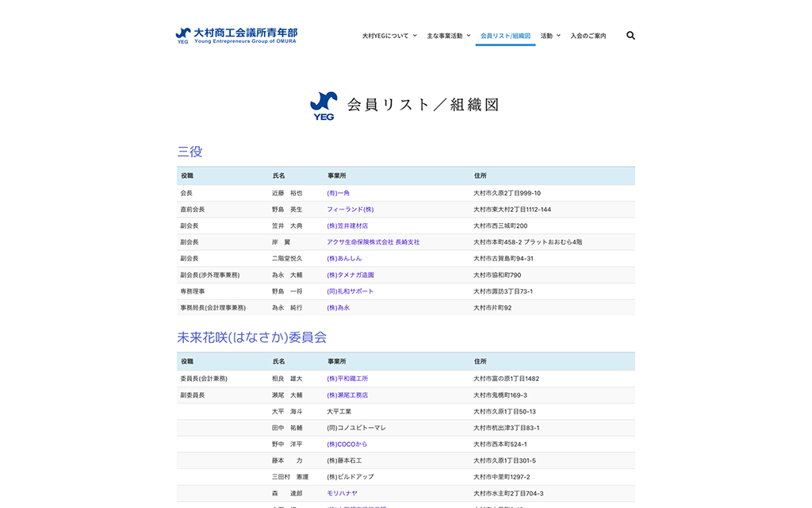Click the 未来花咲(はなさか)委員会 heading

(251, 337)
